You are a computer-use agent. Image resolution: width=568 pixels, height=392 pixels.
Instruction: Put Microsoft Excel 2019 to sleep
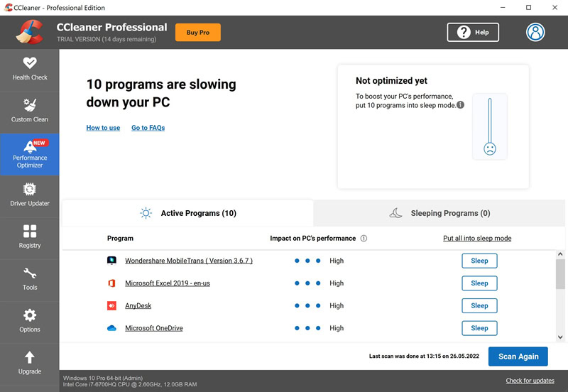[x=479, y=283]
